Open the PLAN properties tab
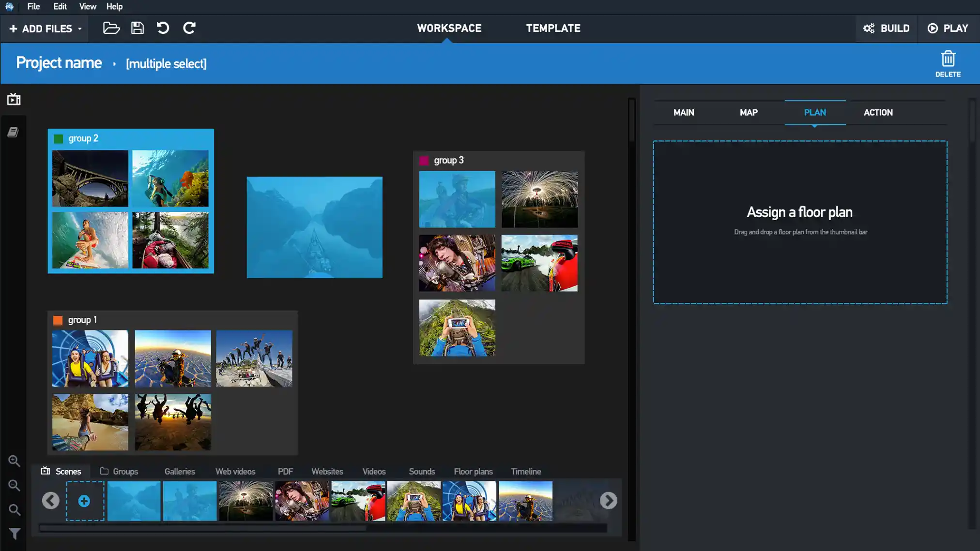 pos(815,113)
